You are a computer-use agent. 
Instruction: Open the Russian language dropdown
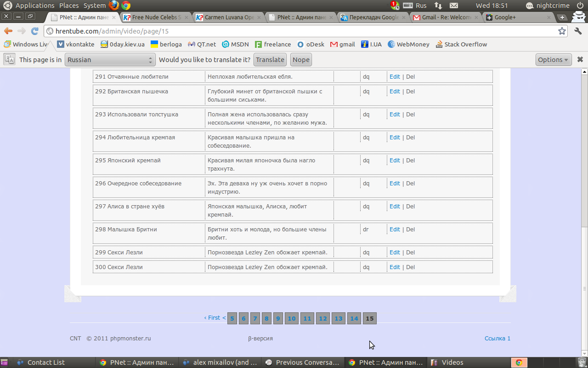[110, 60]
